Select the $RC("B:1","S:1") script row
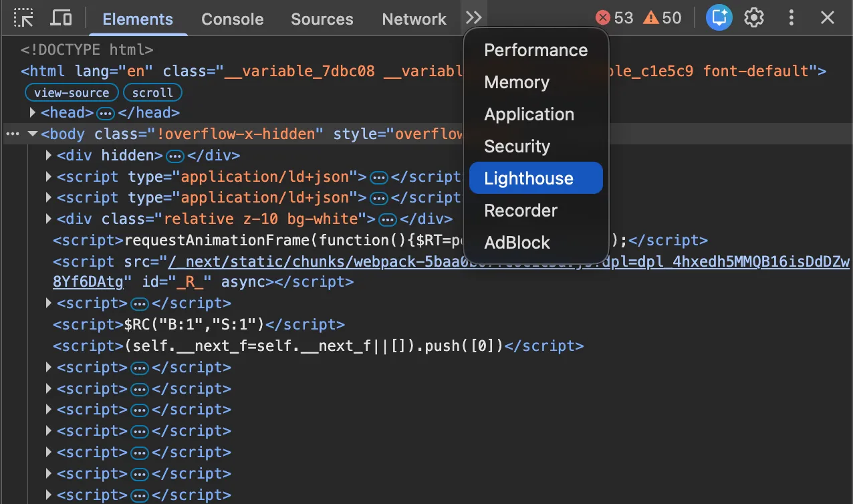The height and width of the screenshot is (504, 853). 199,325
